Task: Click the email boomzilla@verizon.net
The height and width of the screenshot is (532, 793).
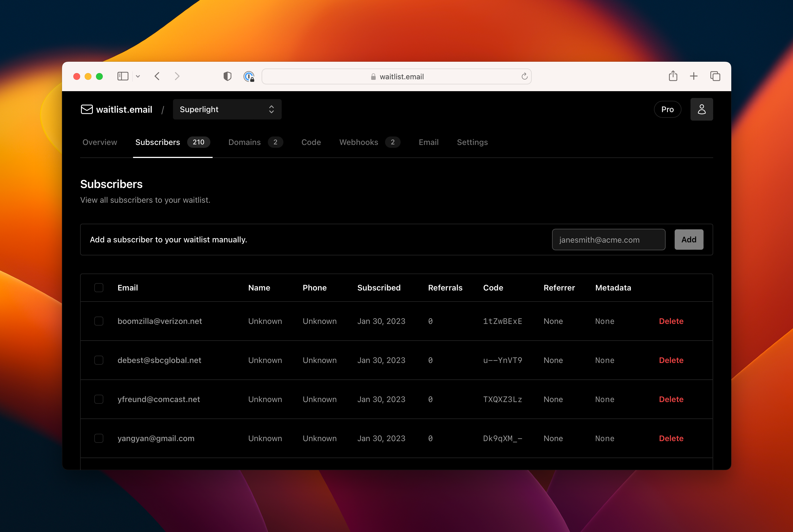Action: 160,321
